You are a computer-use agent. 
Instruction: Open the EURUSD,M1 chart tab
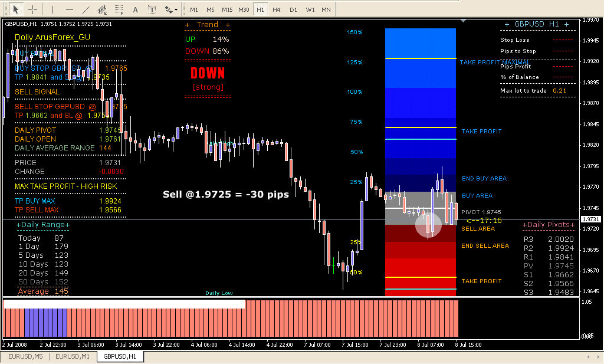click(x=73, y=356)
